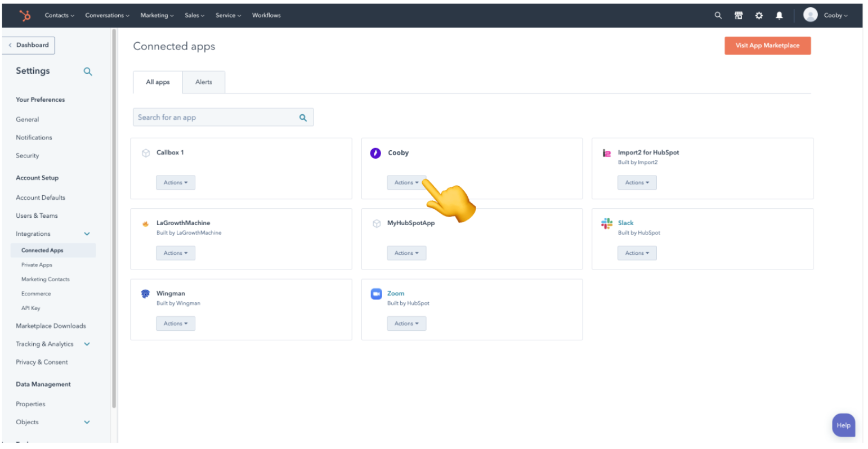Image resolution: width=868 pixels, height=449 pixels.
Task: Click the Wingman fingerprint icon
Action: (146, 294)
